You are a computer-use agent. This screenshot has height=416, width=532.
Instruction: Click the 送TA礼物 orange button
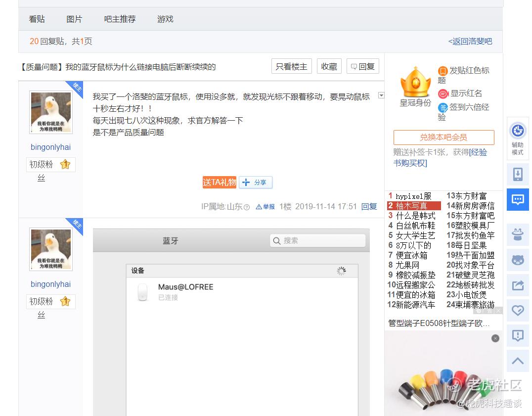click(220, 183)
